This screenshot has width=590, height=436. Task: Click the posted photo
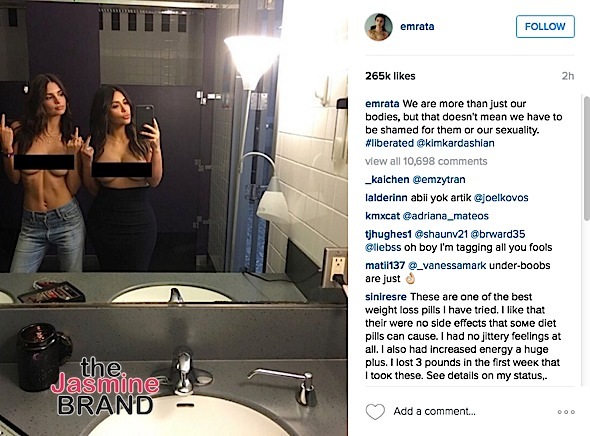tap(174, 218)
